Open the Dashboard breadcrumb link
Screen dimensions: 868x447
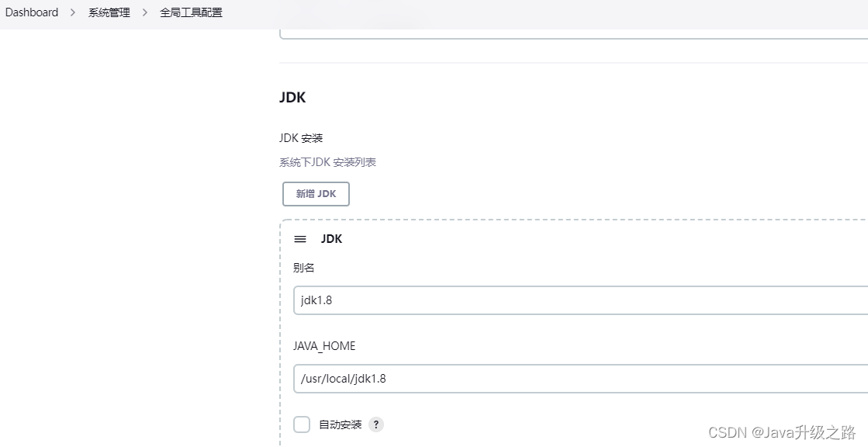click(32, 12)
